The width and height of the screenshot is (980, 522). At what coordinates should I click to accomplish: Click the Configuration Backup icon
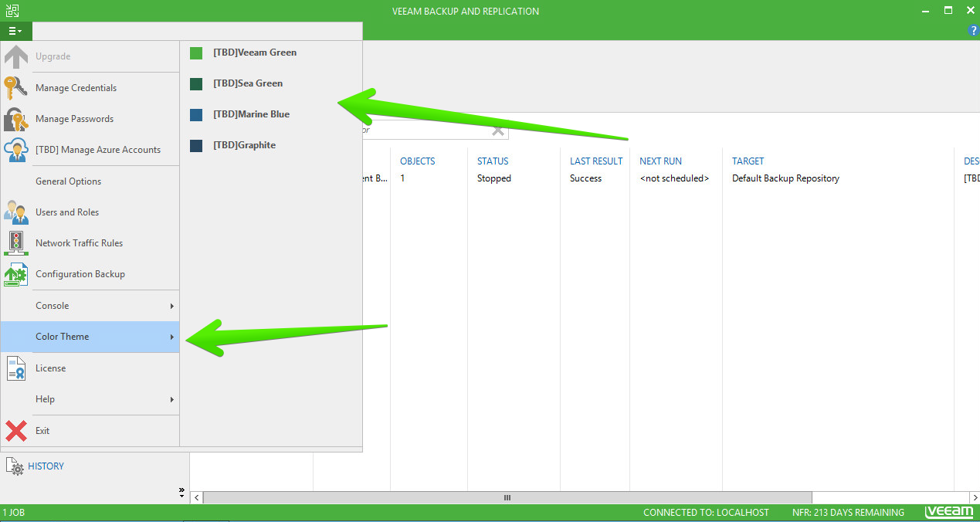pyautogui.click(x=16, y=274)
